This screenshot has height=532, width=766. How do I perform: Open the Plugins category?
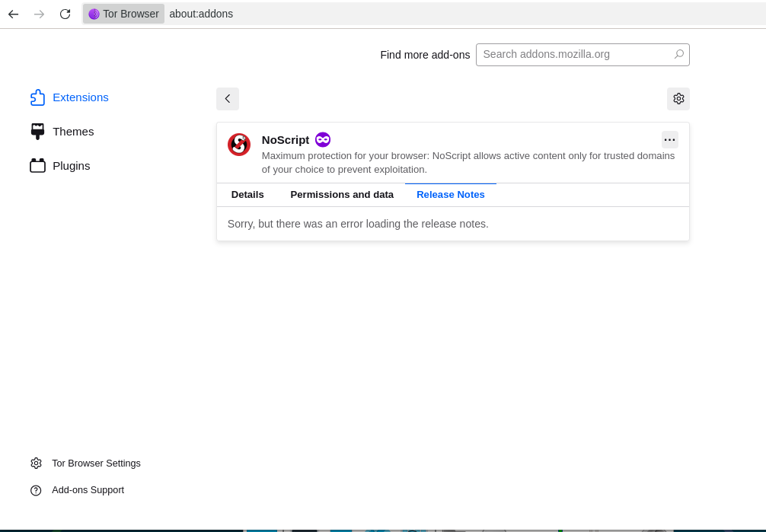point(60,166)
